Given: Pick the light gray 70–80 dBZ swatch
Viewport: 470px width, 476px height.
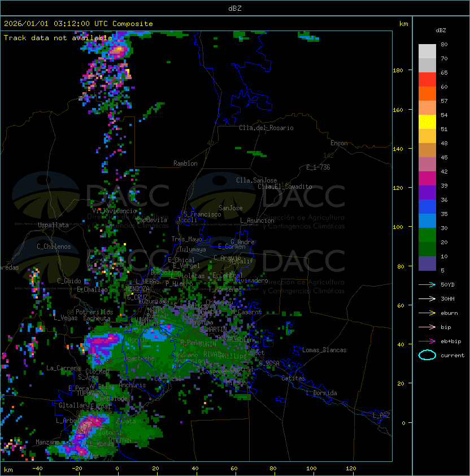Looking at the screenshot, I should click(427, 51).
